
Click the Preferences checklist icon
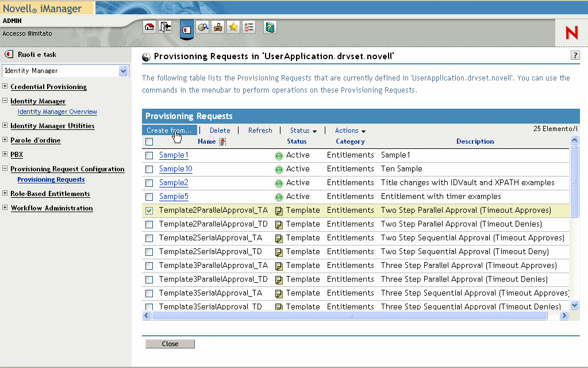(x=249, y=27)
